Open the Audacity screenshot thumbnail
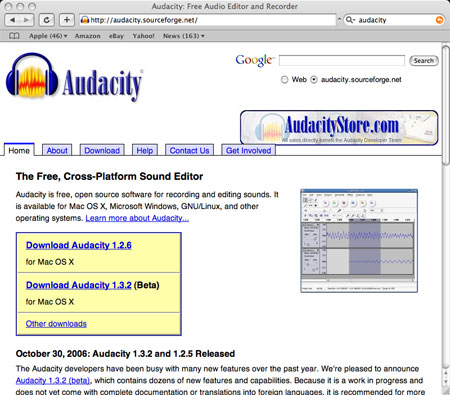Screen dimensions: 450x395 click(359, 241)
